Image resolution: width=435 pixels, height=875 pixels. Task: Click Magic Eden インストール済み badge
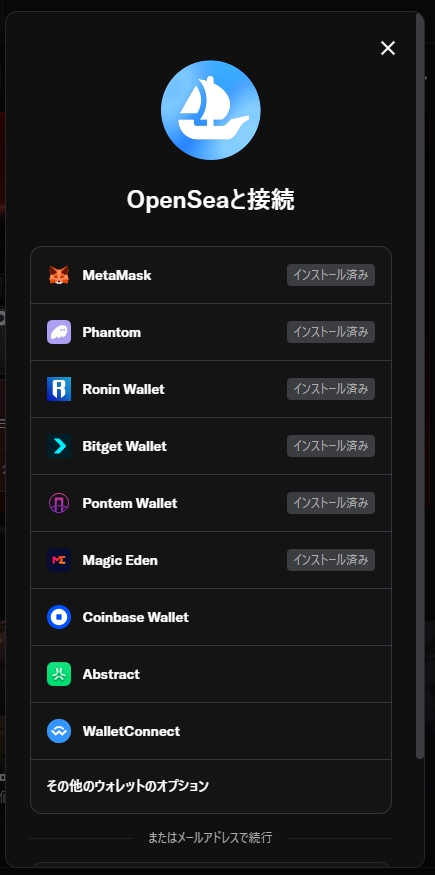tap(331, 560)
